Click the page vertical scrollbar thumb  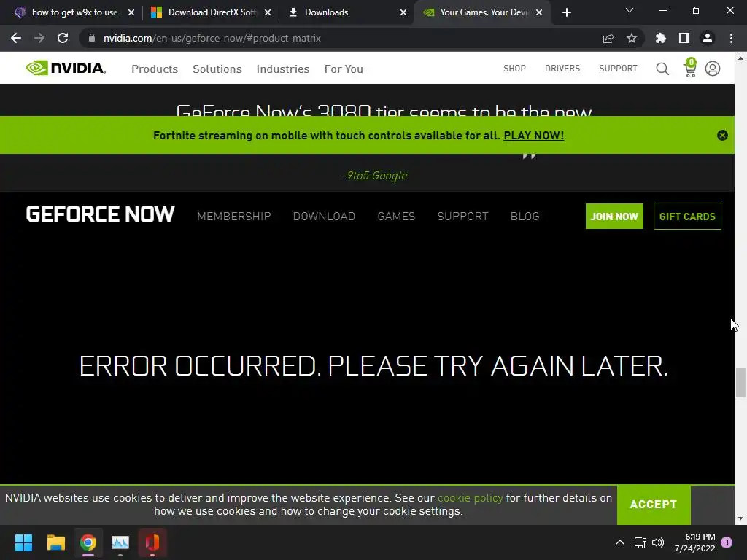pos(740,382)
